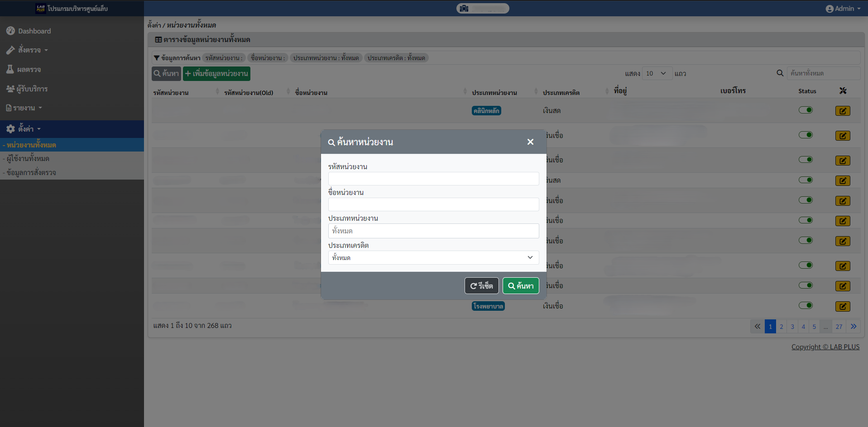Toggle status switch in the first row
868x427 pixels.
(x=806, y=110)
